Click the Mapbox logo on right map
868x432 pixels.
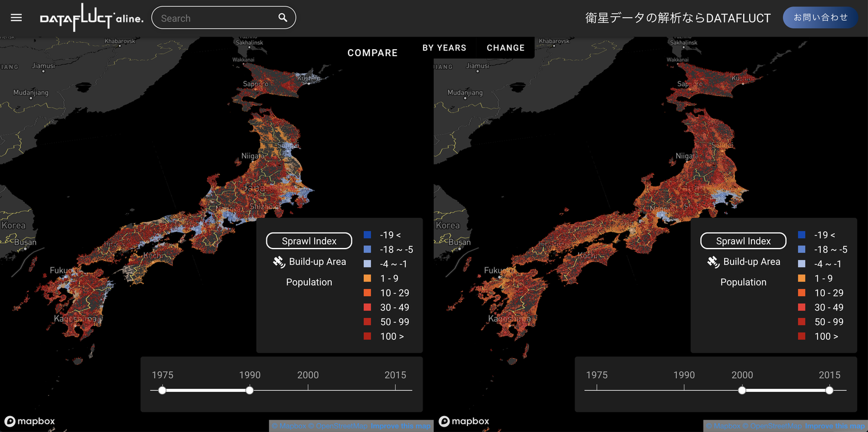[x=464, y=421]
